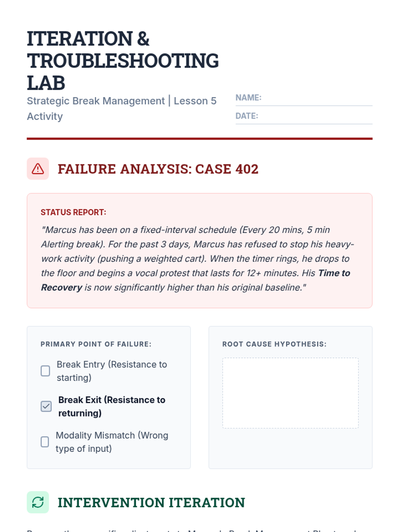
Task: Click the Failure Analysis: Case 402 heading
Action: (158, 169)
